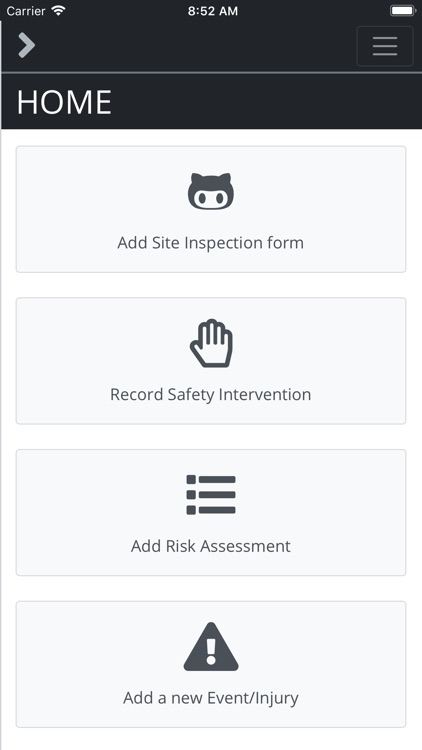This screenshot has width=422, height=750.
Task: Click the raised hand Safety Intervention icon
Action: point(211,343)
